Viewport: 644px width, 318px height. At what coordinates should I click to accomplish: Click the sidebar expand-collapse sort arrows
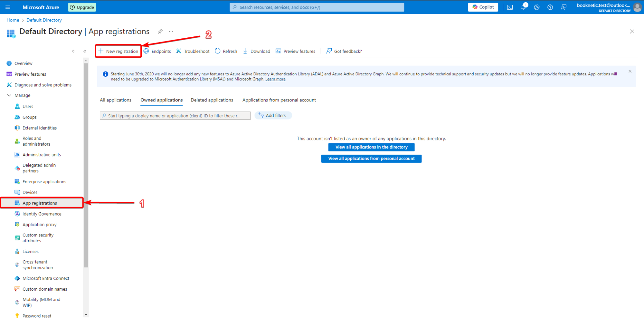73,51
